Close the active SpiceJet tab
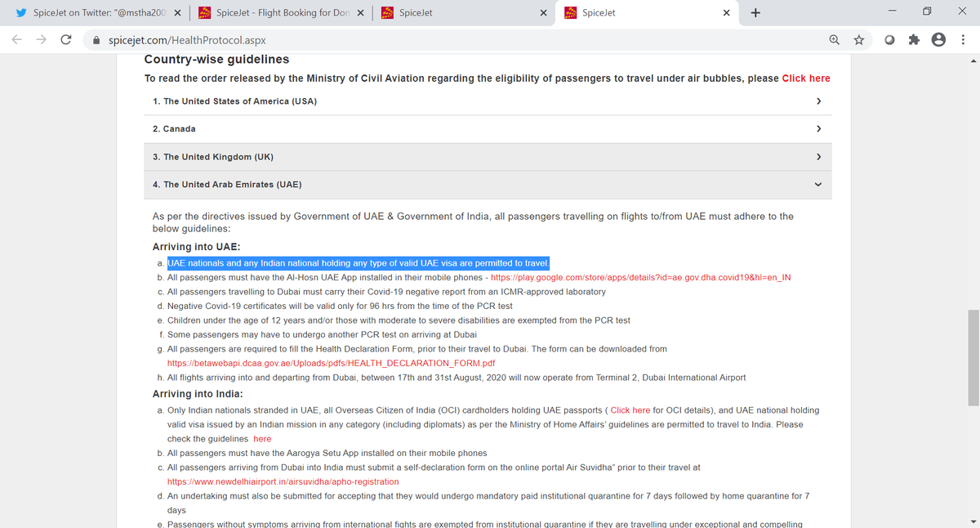 727,13
